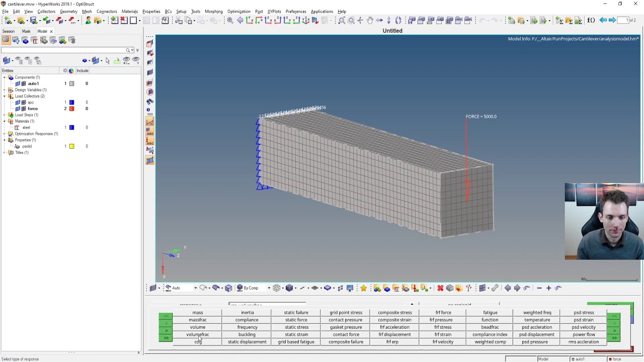Click the shaded elements display icon

(289, 288)
